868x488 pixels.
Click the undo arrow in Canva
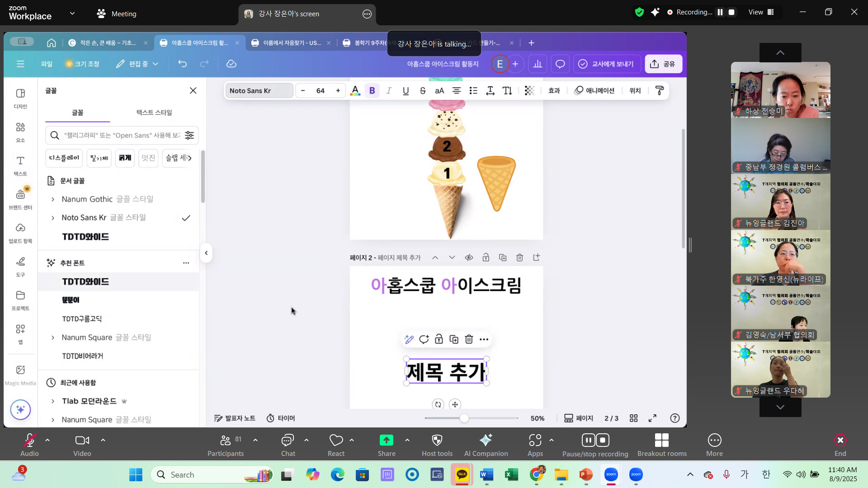[x=183, y=64]
